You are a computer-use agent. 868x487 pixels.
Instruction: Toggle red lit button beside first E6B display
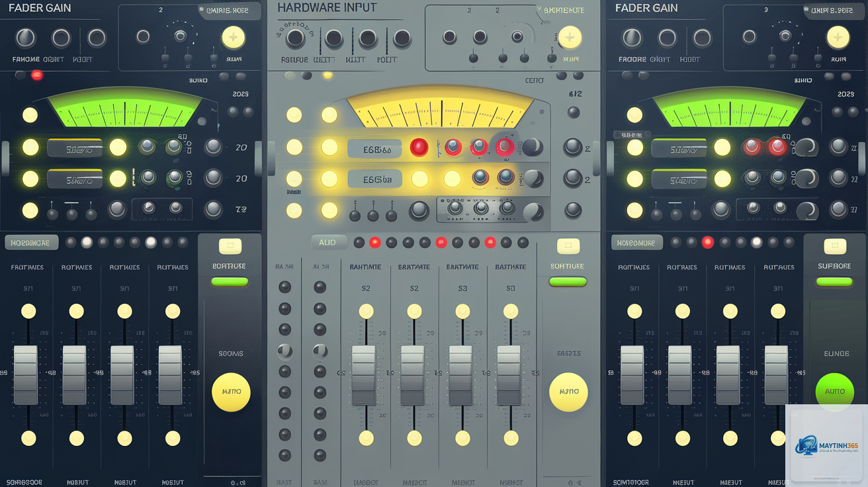(419, 147)
